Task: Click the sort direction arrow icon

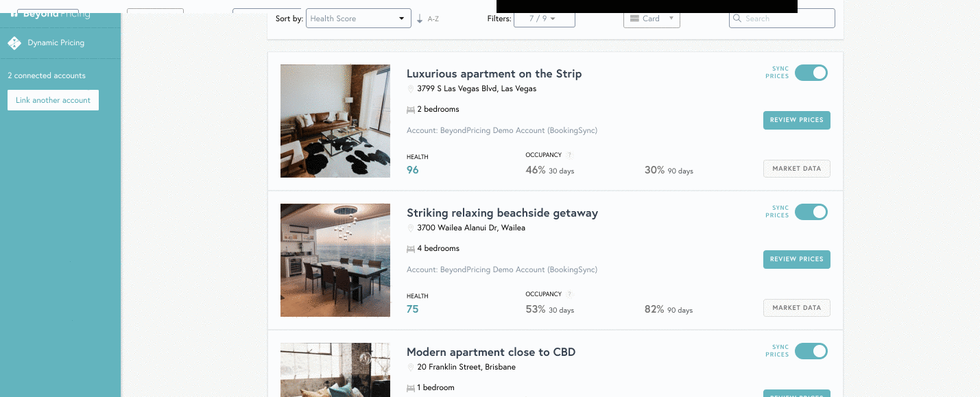Action: point(420,19)
